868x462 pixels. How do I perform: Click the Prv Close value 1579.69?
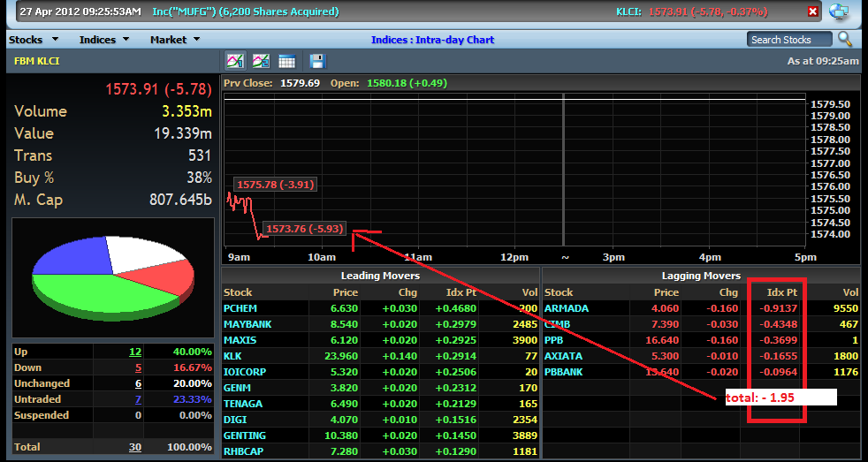pos(300,84)
